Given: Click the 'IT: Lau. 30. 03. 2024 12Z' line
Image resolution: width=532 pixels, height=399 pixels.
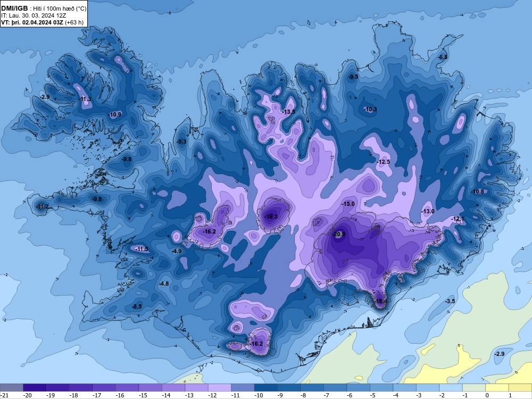Looking at the screenshot, I should click(x=34, y=15).
